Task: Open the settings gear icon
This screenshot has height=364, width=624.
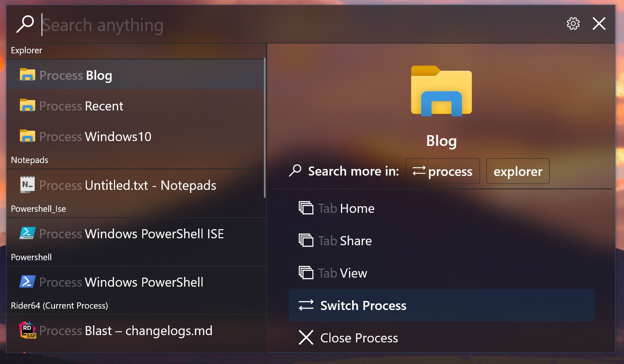Action: [573, 24]
